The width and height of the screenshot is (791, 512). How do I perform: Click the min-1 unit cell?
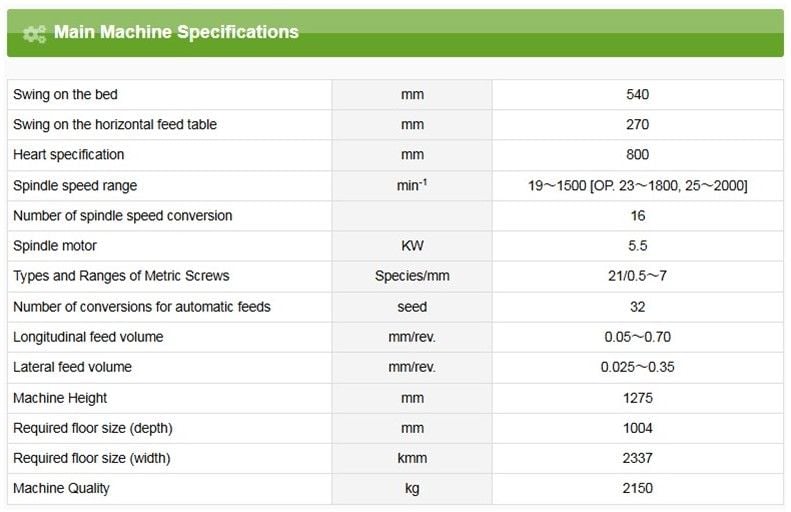pyautogui.click(x=412, y=186)
